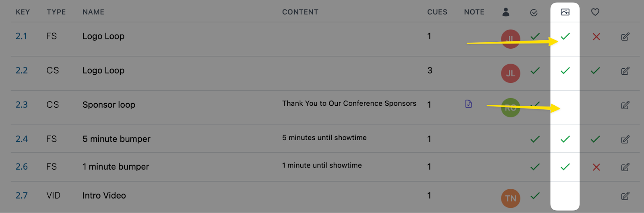Toggle image checkmark for row 2.1
Image resolution: width=644 pixels, height=213 pixels.
[565, 36]
